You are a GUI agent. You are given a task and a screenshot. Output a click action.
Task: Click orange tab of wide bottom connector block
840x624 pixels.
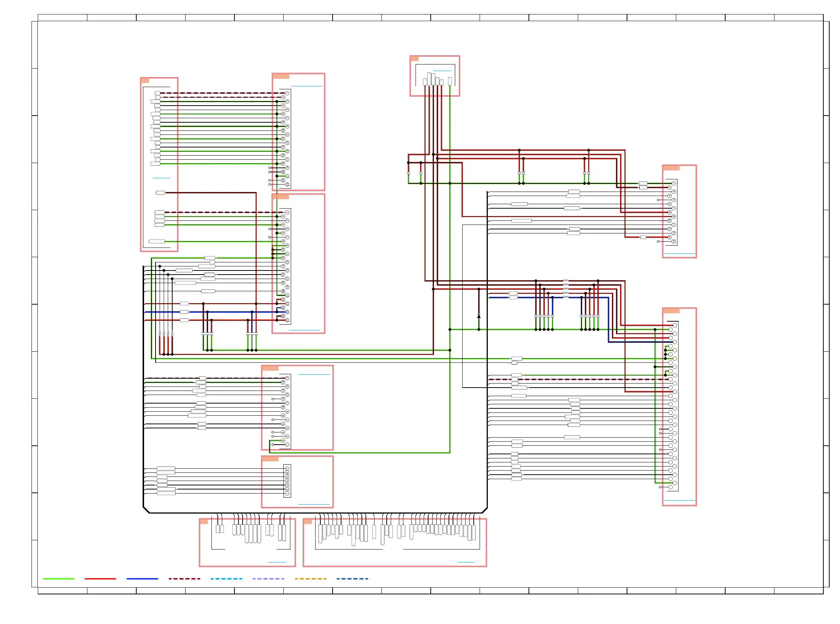click(308, 521)
